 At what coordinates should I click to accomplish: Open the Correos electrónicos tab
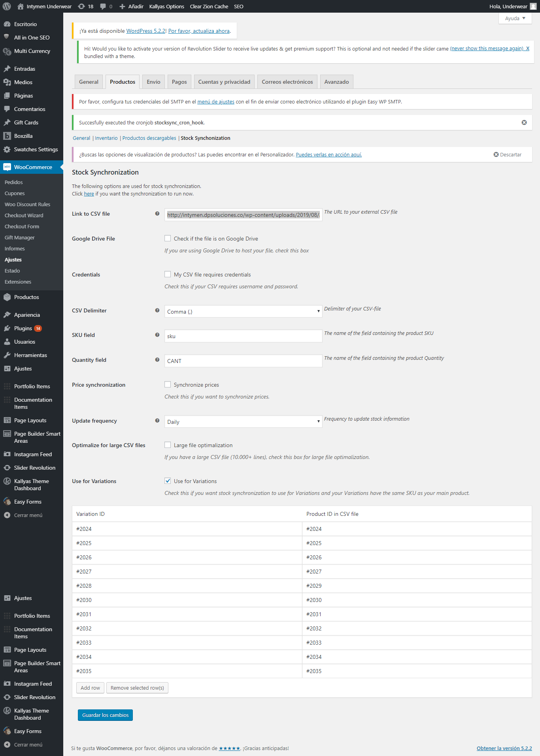287,82
